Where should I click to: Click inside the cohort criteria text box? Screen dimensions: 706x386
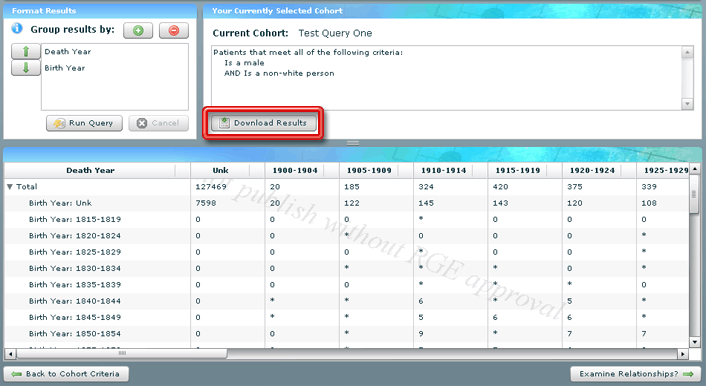(447, 77)
